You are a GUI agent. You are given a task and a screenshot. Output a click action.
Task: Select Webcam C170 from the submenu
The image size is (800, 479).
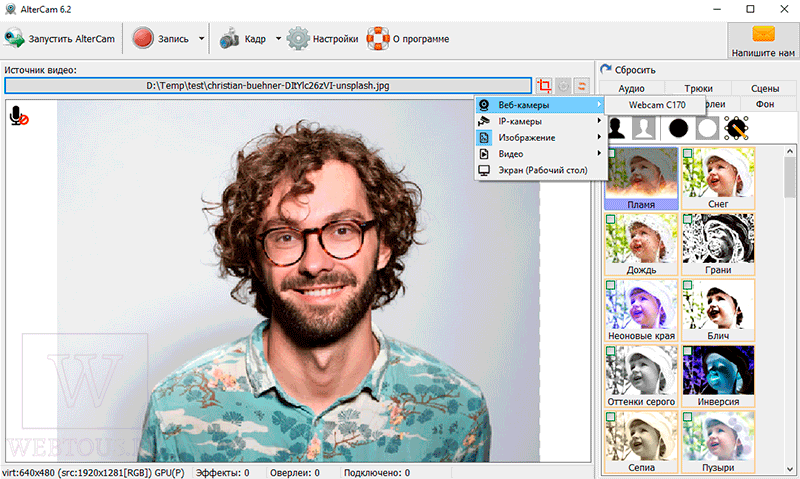pos(657,105)
